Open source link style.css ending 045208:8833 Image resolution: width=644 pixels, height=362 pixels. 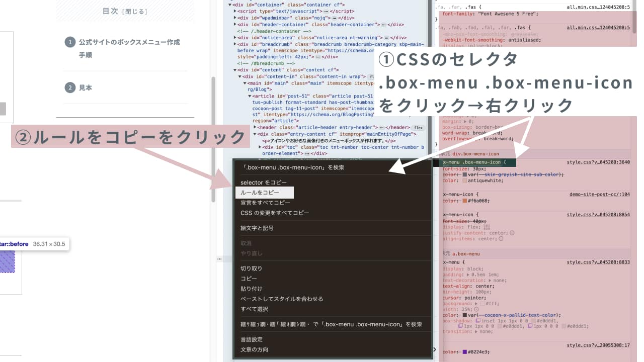598,262
